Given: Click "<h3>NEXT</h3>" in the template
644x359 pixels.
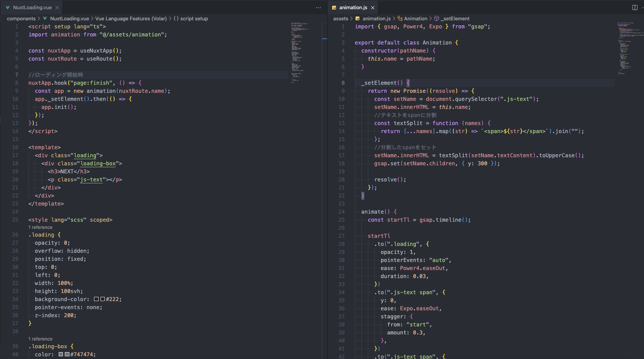Looking at the screenshot, I should [x=69, y=171].
